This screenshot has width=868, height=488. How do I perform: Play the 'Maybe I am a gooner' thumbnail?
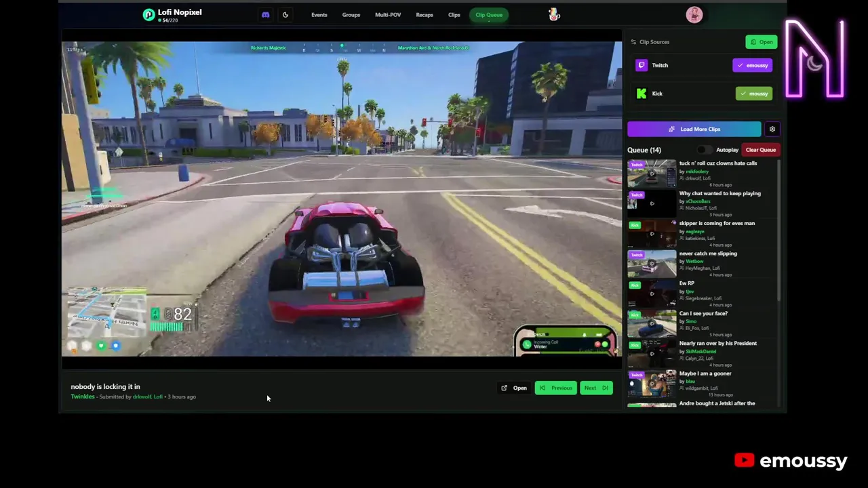tap(652, 384)
